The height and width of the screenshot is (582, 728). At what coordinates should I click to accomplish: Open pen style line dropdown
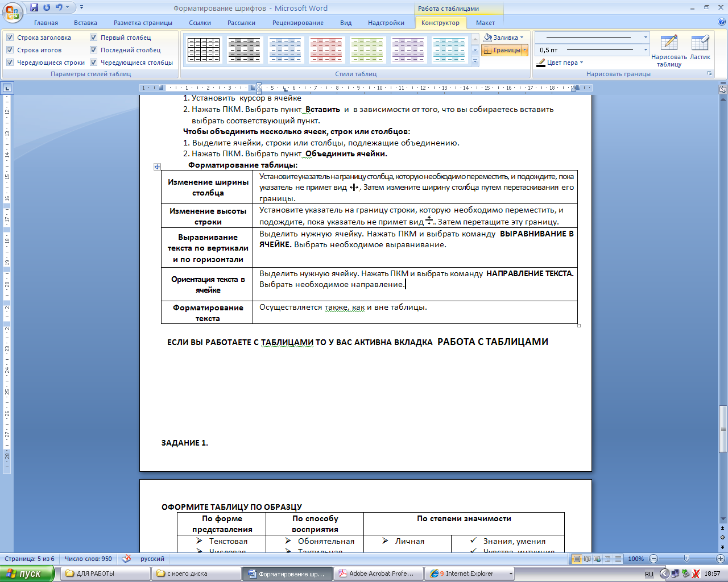coord(646,38)
